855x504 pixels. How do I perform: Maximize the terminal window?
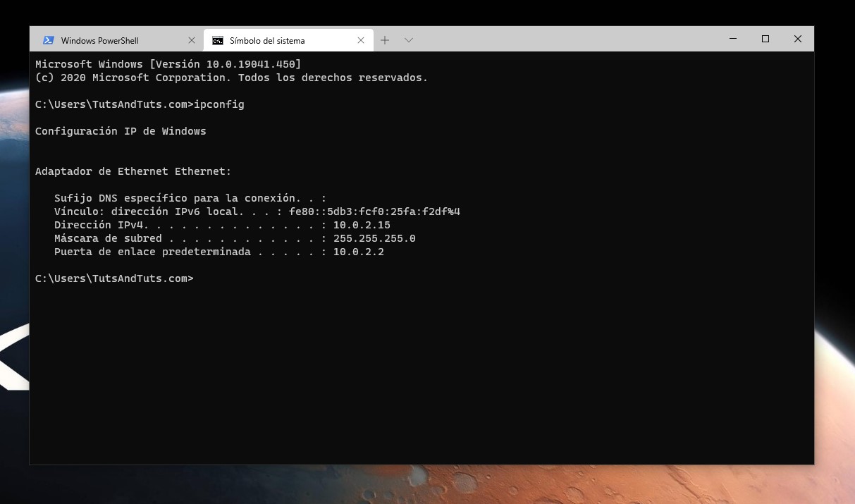pyautogui.click(x=765, y=39)
